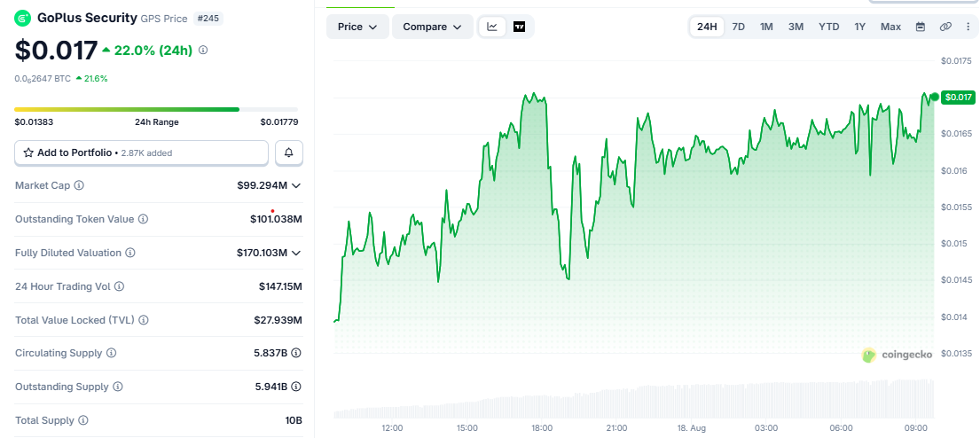Select the 3M timeframe tab
The height and width of the screenshot is (438, 980).
coord(796,27)
